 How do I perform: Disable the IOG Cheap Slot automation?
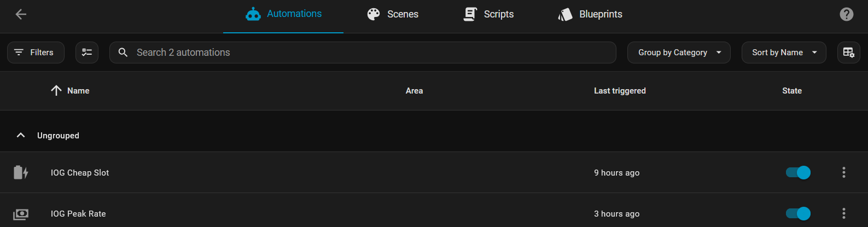(x=798, y=173)
